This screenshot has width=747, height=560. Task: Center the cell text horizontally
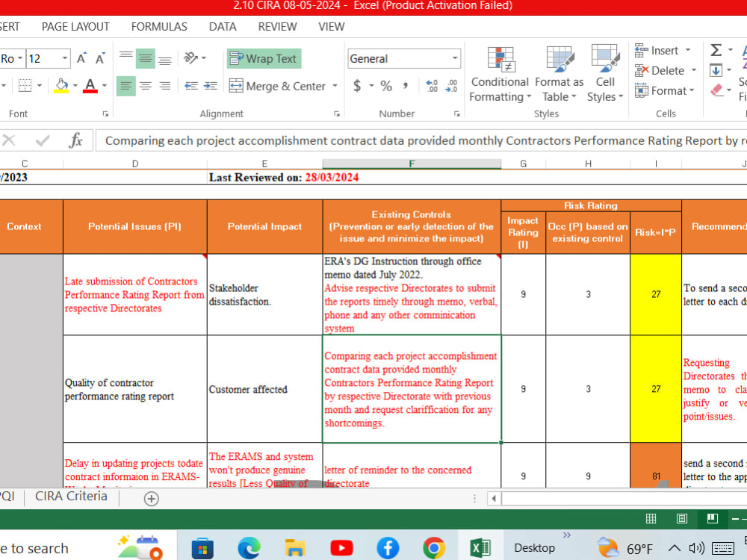coord(146,86)
